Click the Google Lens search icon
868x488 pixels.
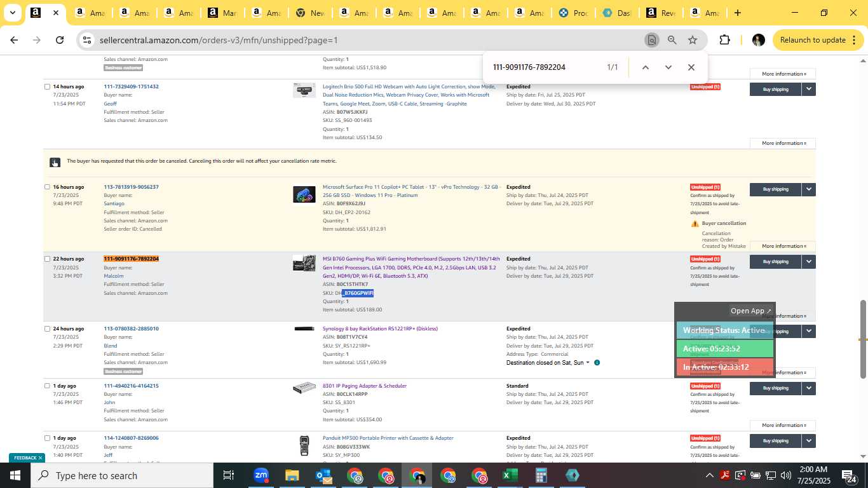[x=651, y=40]
